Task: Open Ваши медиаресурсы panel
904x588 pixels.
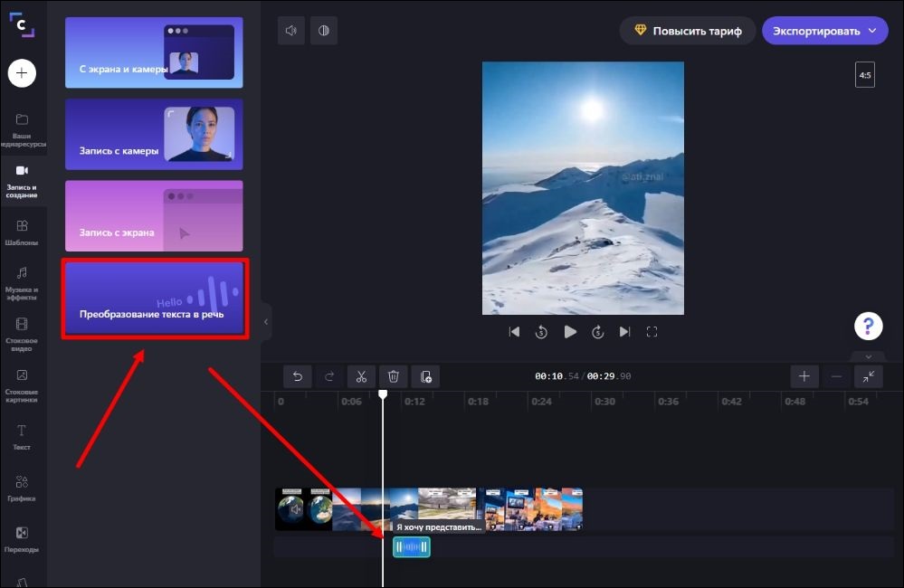Action: click(x=23, y=129)
